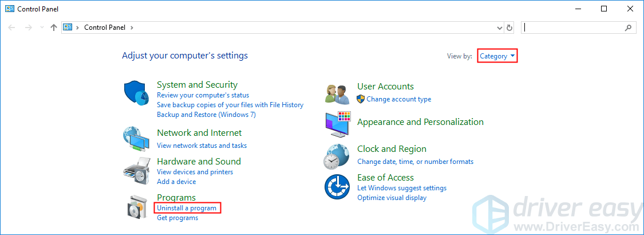Click Backup and Restore (Windows 7)
The width and height of the screenshot is (644, 235).
(206, 115)
